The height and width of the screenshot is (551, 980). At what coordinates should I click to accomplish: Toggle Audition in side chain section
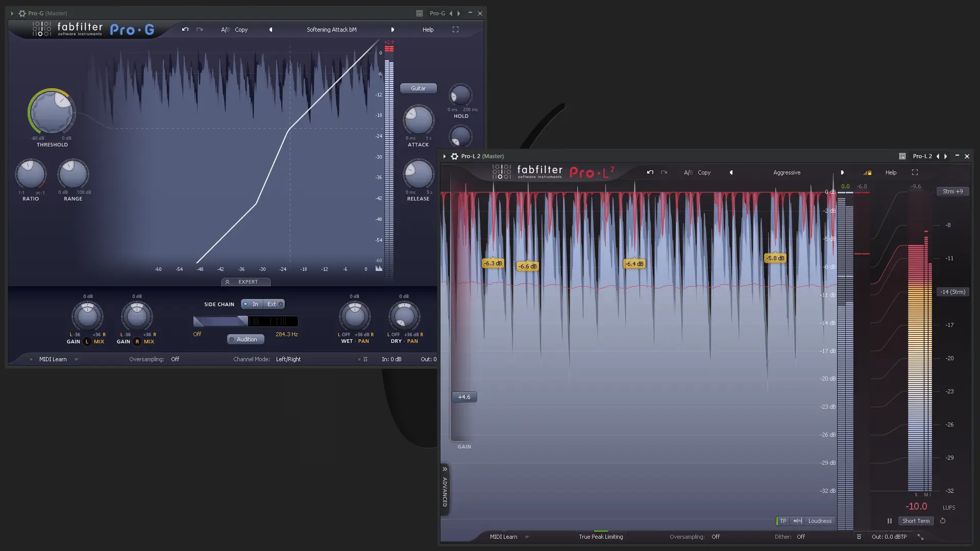click(246, 339)
